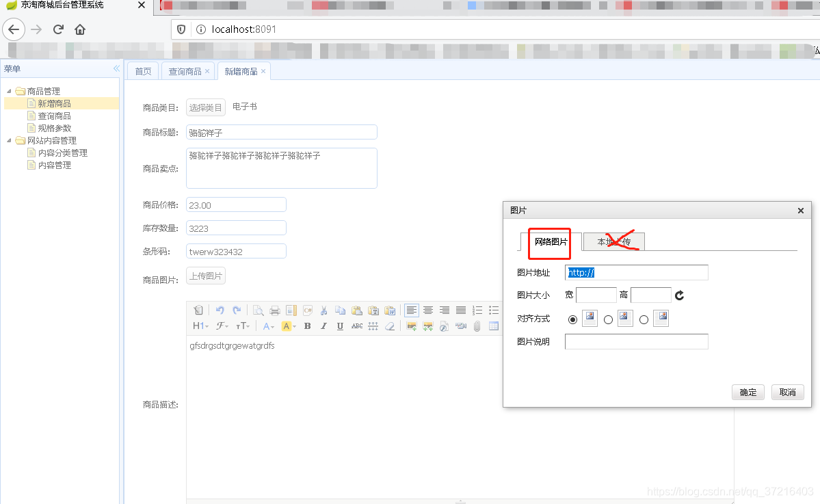Click the Undo icon in the description editor
820x504 pixels.
pyautogui.click(x=220, y=310)
